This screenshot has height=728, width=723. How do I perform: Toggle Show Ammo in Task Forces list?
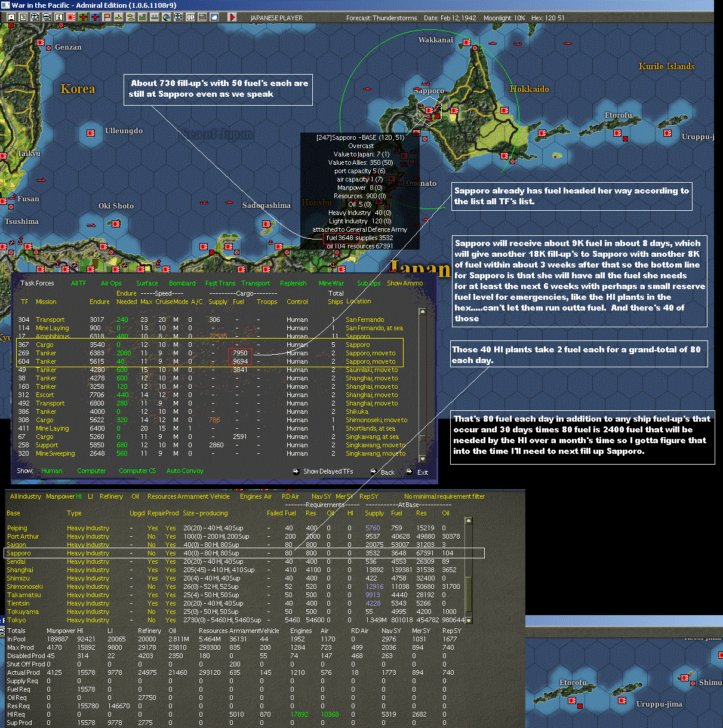tap(405, 283)
